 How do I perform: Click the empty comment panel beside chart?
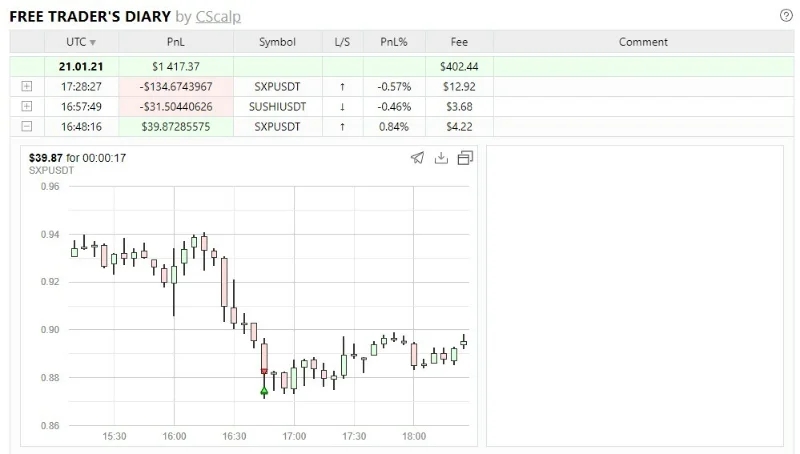tap(634, 295)
